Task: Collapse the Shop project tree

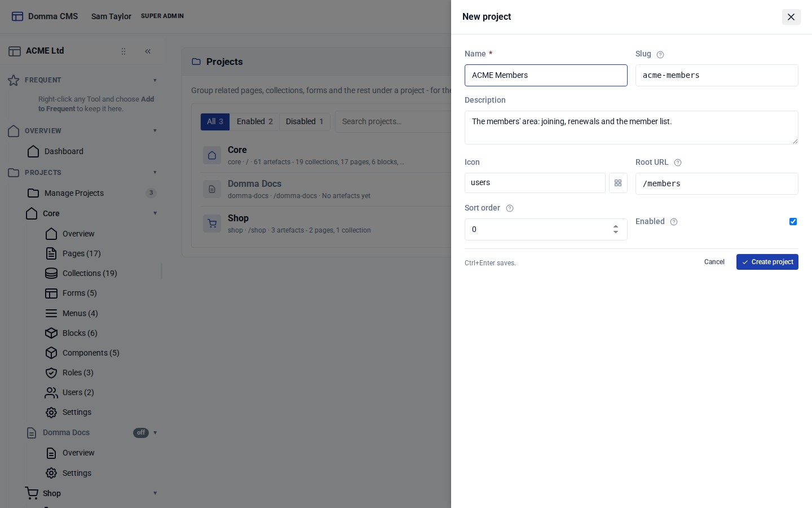Action: pos(155,493)
